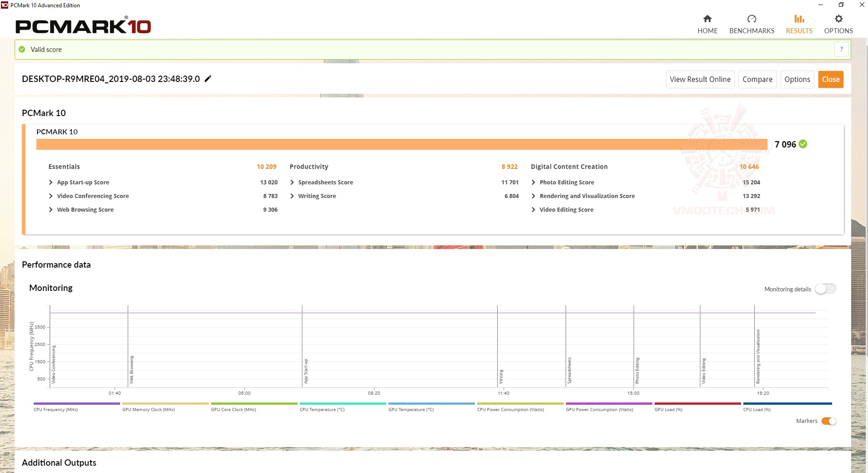
Task: Expand Photo Editing Score details
Action: [x=533, y=182]
